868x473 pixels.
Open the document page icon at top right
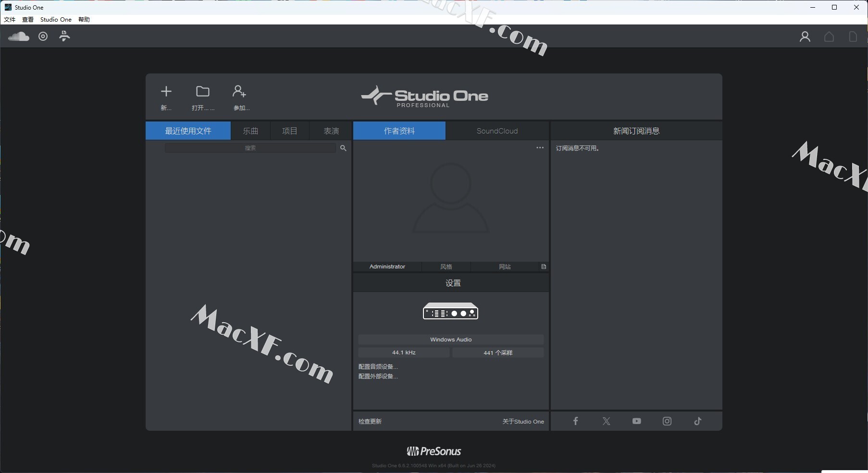point(853,36)
